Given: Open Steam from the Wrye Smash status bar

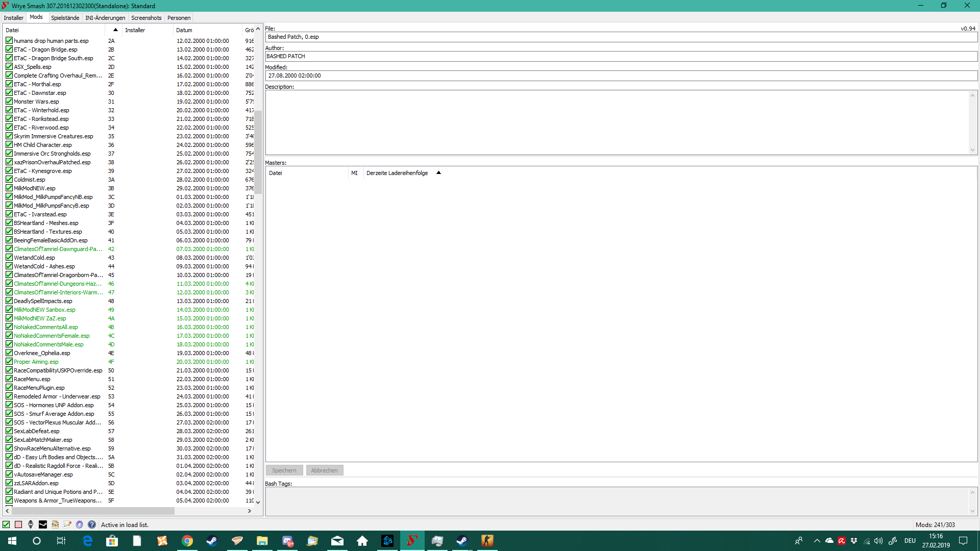Looking at the screenshot, I should coord(43,524).
